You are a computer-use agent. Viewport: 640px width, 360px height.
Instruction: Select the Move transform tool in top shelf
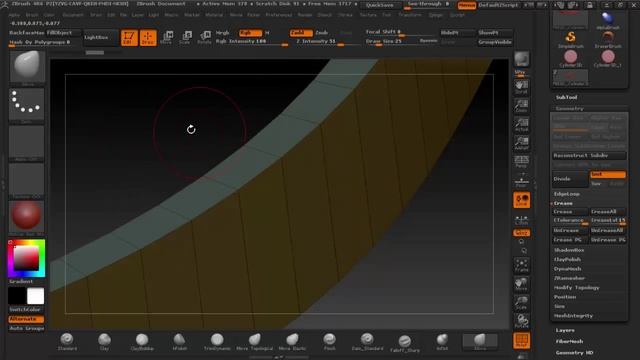pyautogui.click(x=167, y=38)
